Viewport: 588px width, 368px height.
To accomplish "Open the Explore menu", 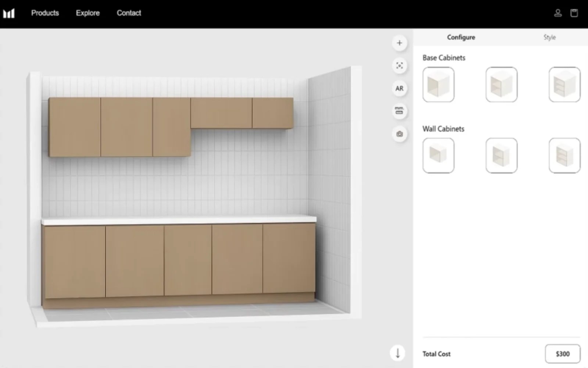I will (87, 13).
